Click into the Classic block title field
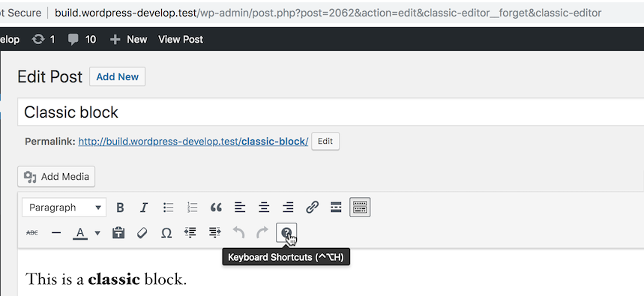This screenshot has width=644, height=296. point(331,112)
